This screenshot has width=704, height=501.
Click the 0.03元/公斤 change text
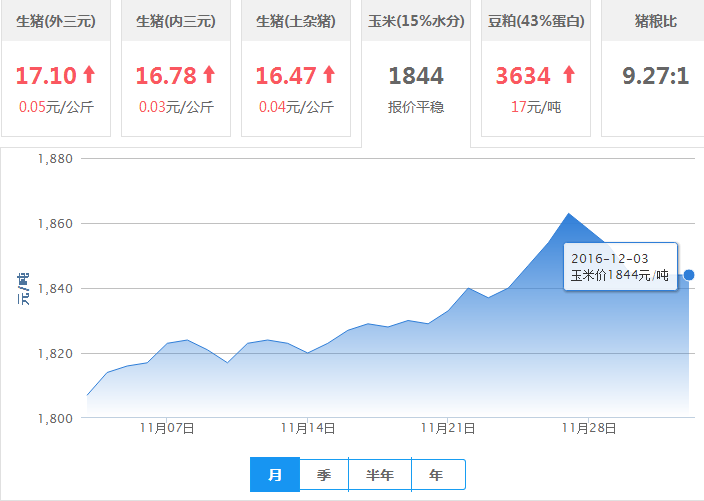pyautogui.click(x=176, y=107)
